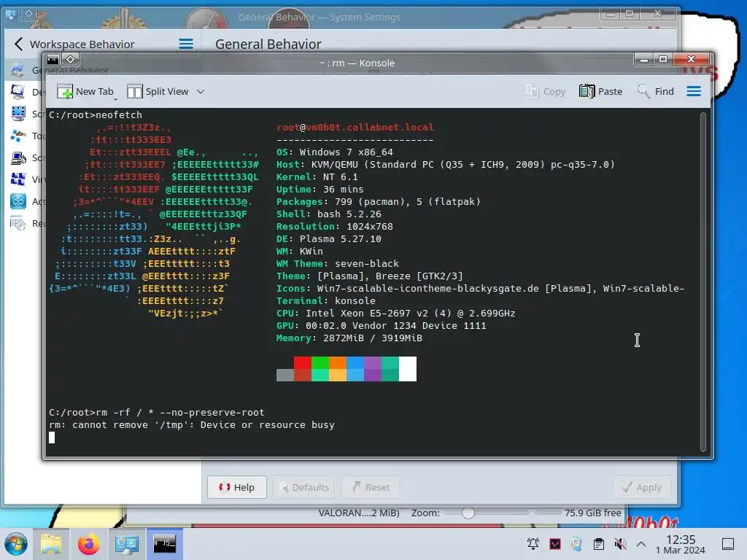Click the red Valorant-style tray icon

pos(555,544)
